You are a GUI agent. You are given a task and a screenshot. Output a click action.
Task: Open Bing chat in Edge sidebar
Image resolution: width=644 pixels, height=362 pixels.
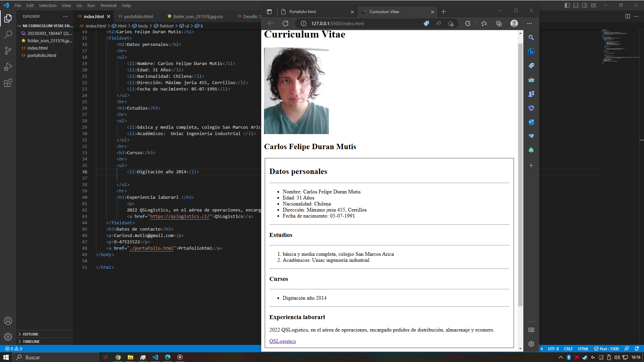(x=531, y=52)
